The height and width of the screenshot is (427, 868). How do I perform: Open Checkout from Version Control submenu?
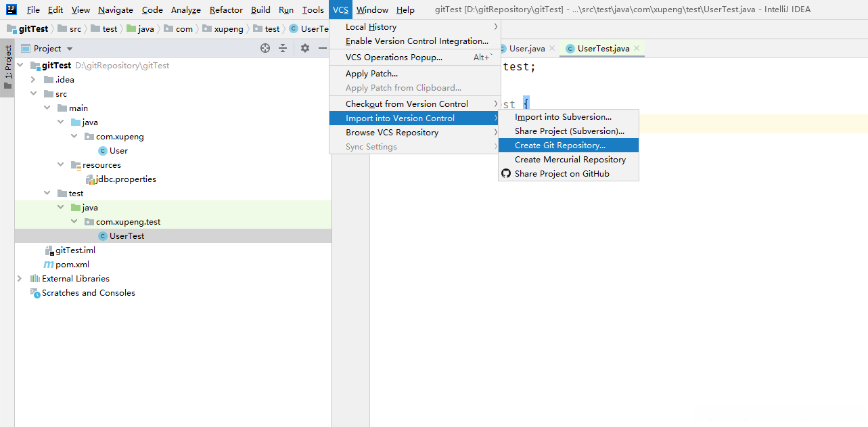415,104
